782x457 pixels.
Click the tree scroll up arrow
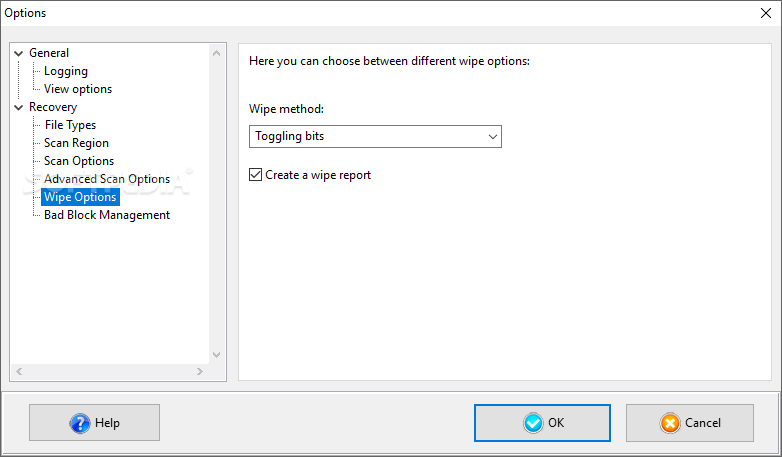(216, 53)
